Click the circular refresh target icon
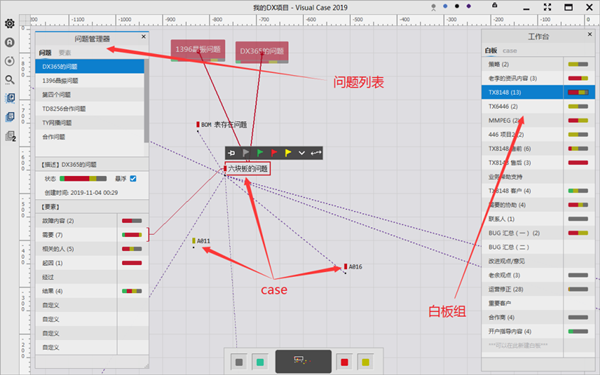 (x=10, y=61)
